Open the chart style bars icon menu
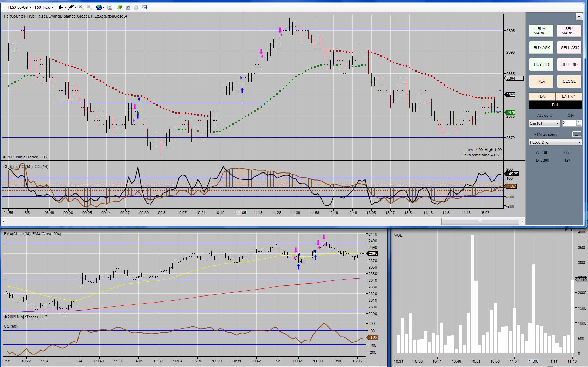This screenshot has width=588, height=367. [x=61, y=7]
